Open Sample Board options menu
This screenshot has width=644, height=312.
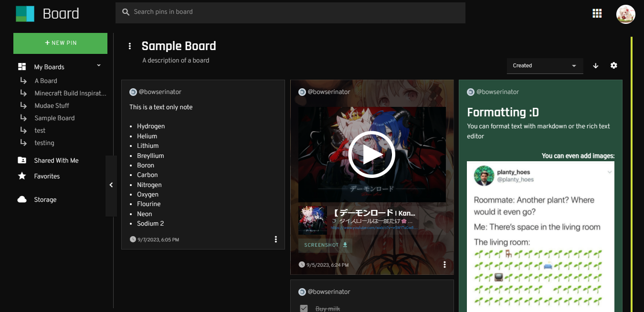pos(130,46)
